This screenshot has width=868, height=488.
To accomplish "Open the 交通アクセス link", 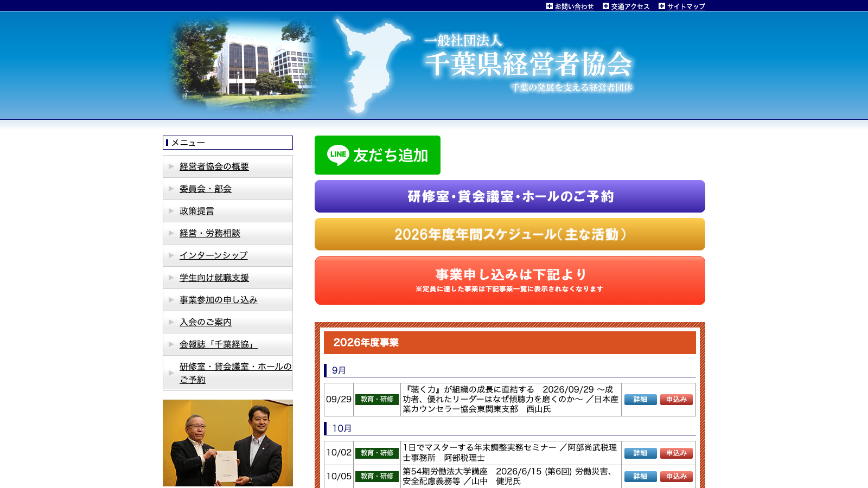I will [x=630, y=7].
